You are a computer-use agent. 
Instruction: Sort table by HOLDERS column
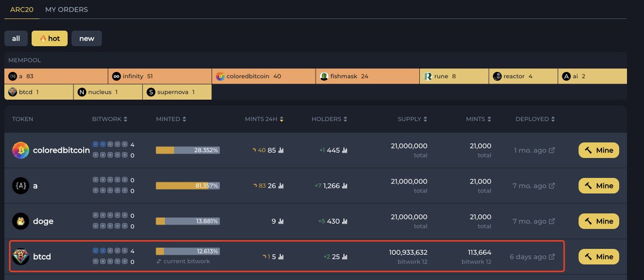[329, 119]
